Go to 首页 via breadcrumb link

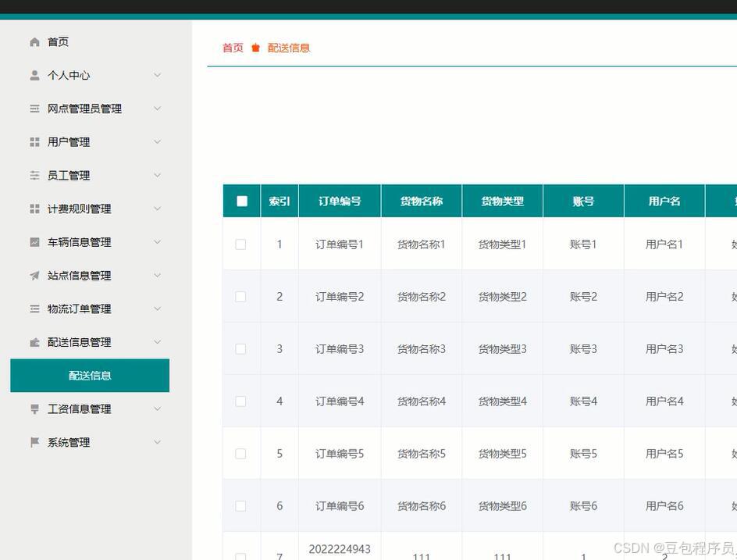233,48
